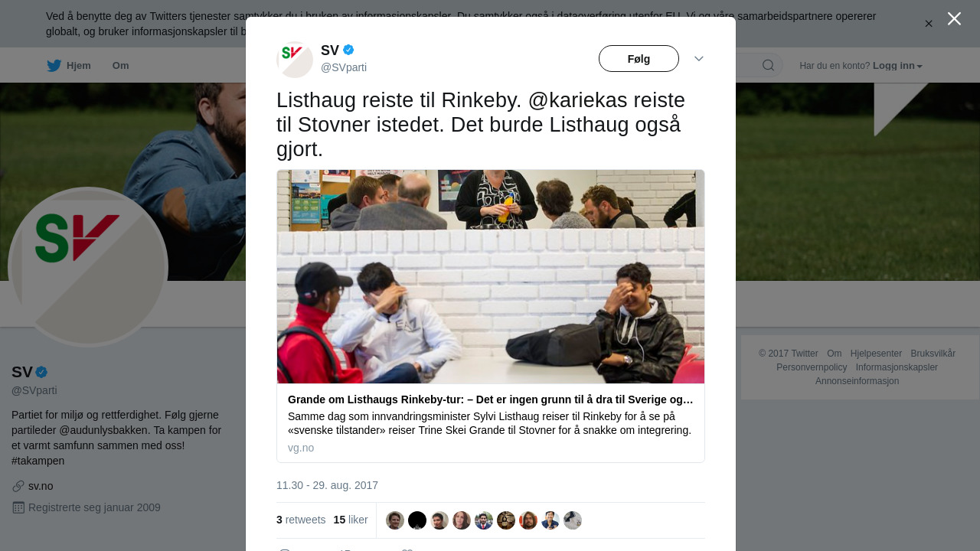Expand the tweet options chevron
The image size is (980, 551).
point(699,59)
